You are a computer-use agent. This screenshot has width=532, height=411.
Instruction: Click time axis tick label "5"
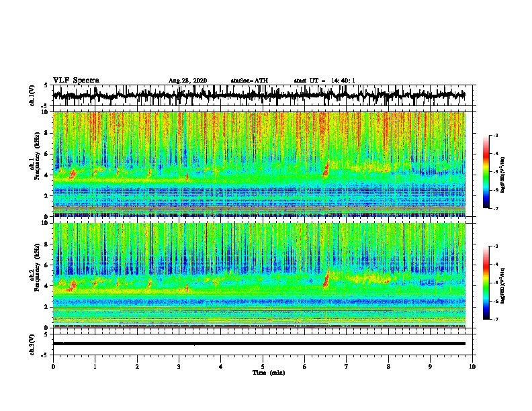click(263, 367)
